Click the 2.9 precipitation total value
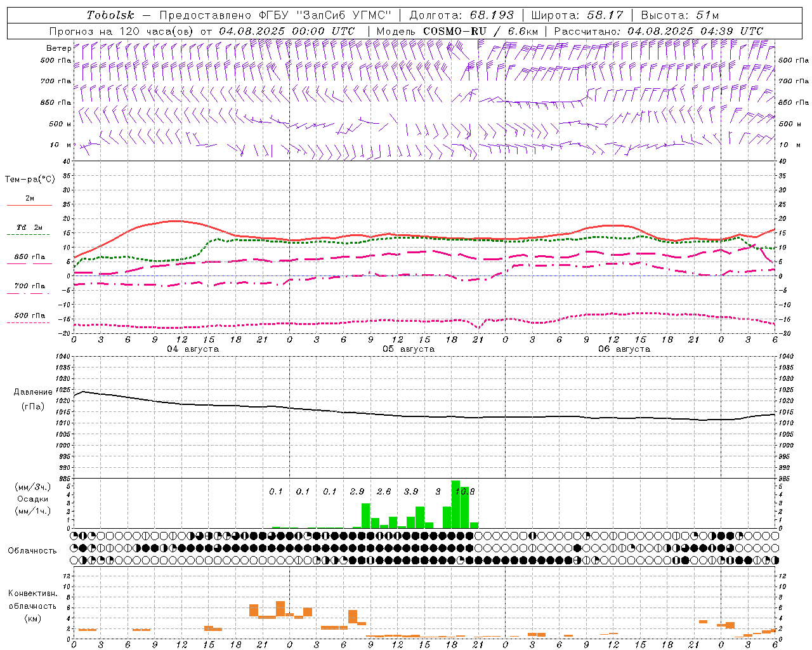Screen dimensions: 812x650 pyautogui.click(x=357, y=491)
